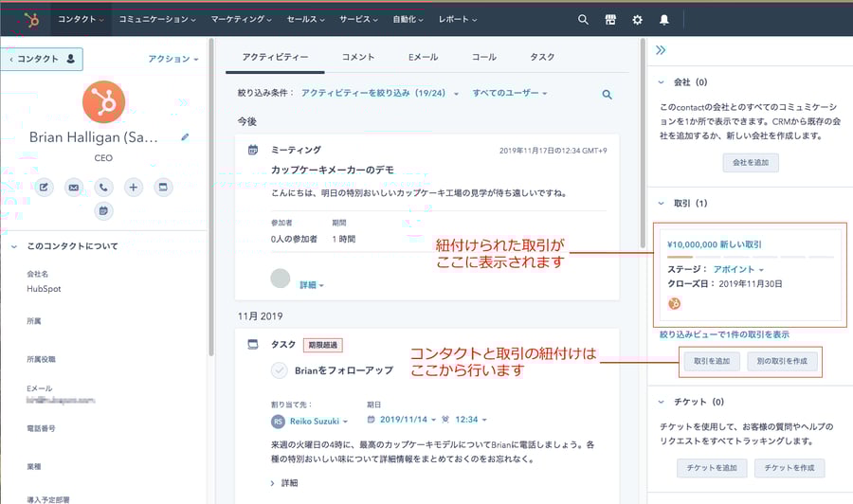Click the plus log activity icon
This screenshot has height=504, width=853.
(x=133, y=188)
